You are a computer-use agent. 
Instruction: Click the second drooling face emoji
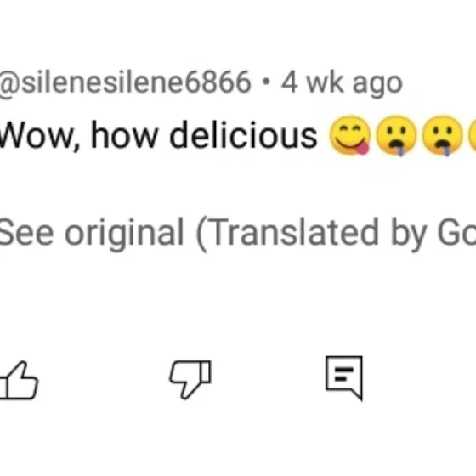[x=443, y=135]
